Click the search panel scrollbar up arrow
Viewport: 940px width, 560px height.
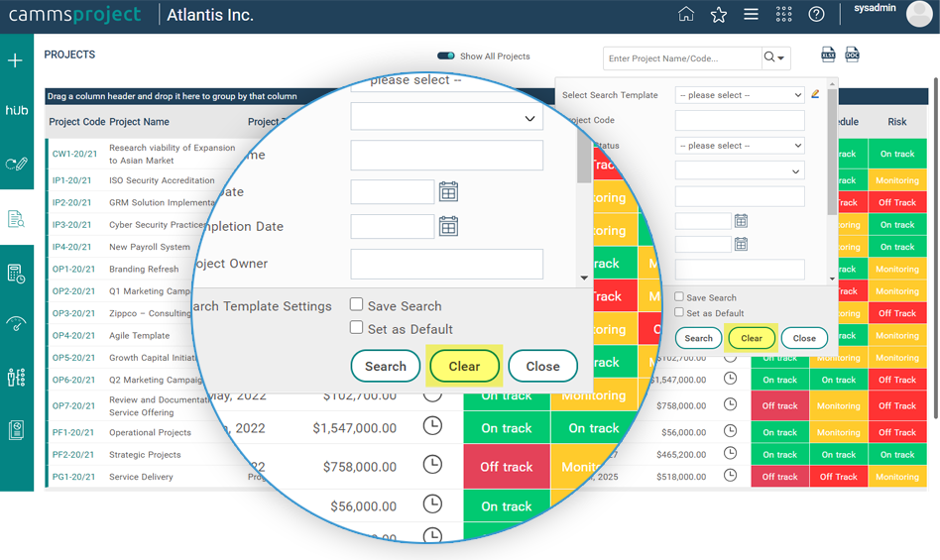click(x=832, y=84)
